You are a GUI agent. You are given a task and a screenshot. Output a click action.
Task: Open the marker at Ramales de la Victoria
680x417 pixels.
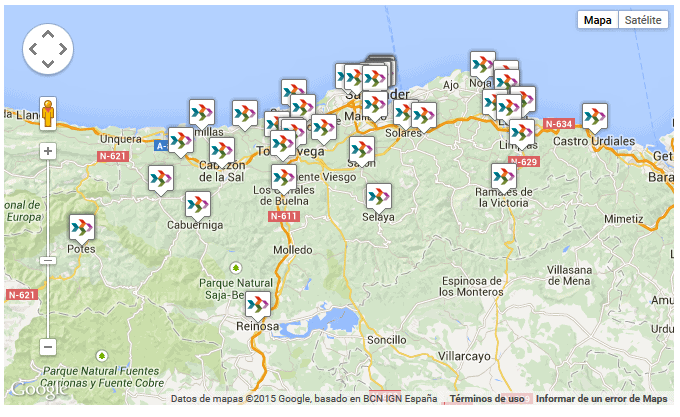point(503,178)
